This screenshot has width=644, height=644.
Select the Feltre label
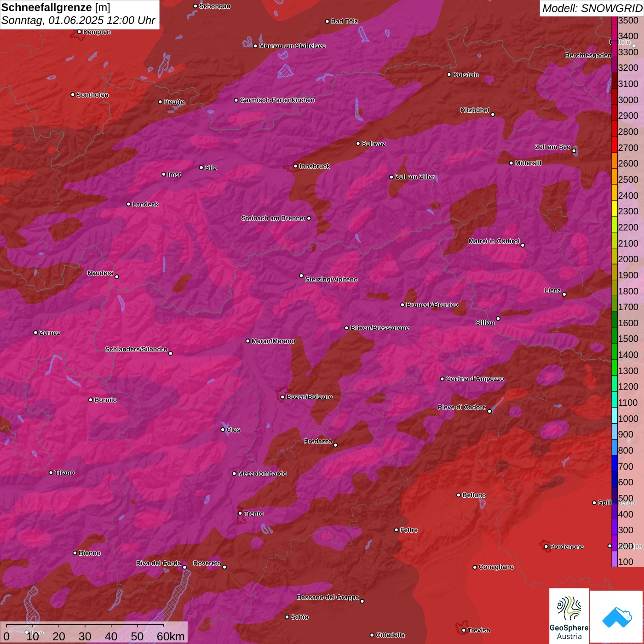[409, 530]
